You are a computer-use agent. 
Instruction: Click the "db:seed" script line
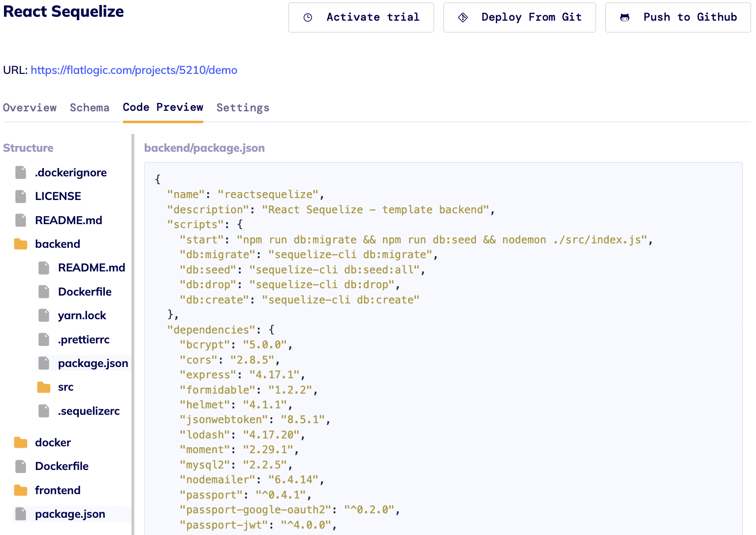[302, 270]
